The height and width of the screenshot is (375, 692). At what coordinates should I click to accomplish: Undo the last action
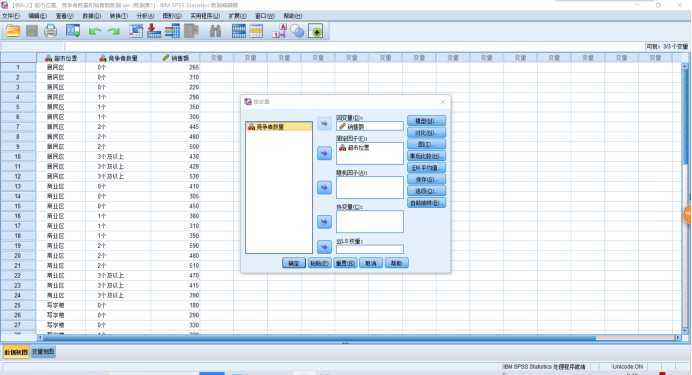coord(94,31)
